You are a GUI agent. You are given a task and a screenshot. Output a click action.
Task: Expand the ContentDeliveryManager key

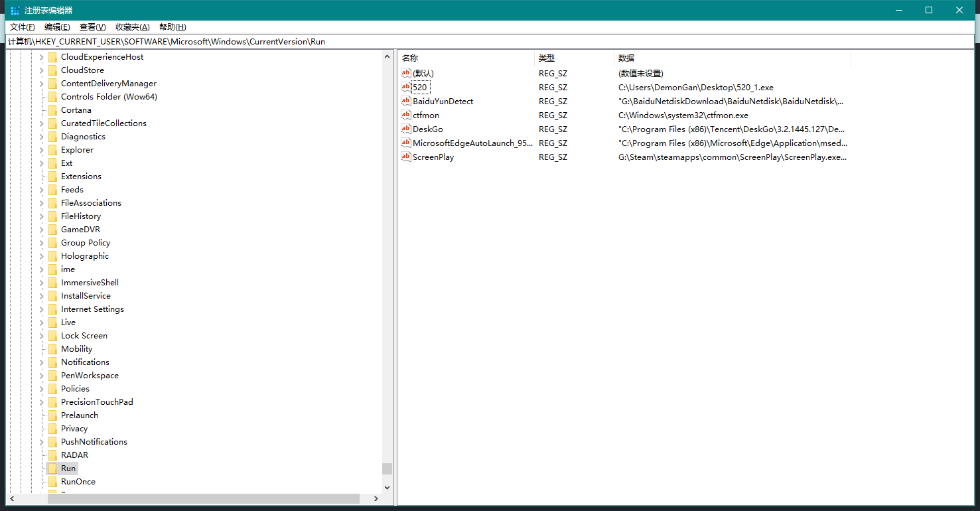coord(41,83)
